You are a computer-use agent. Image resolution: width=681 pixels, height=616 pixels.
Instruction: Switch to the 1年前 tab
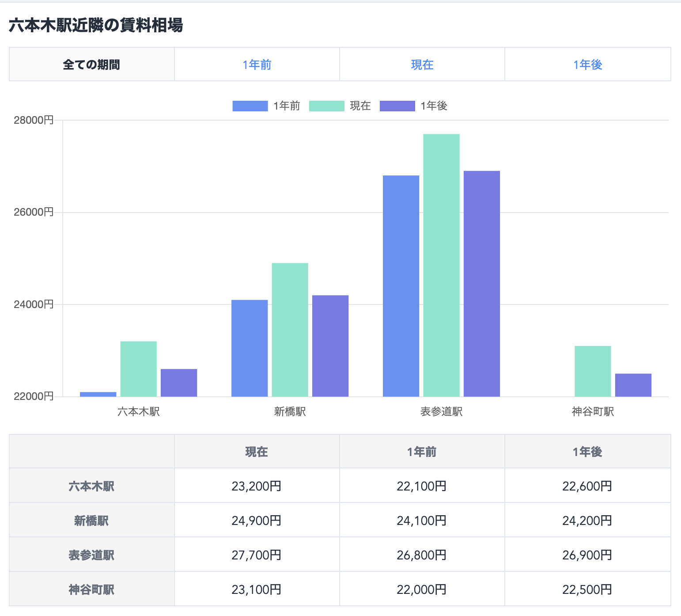pyautogui.click(x=257, y=65)
